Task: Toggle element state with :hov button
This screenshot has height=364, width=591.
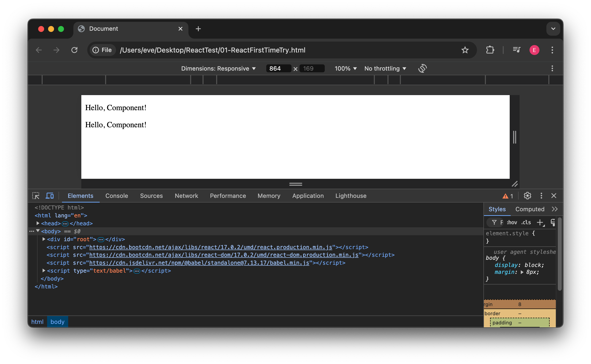Action: (511, 222)
